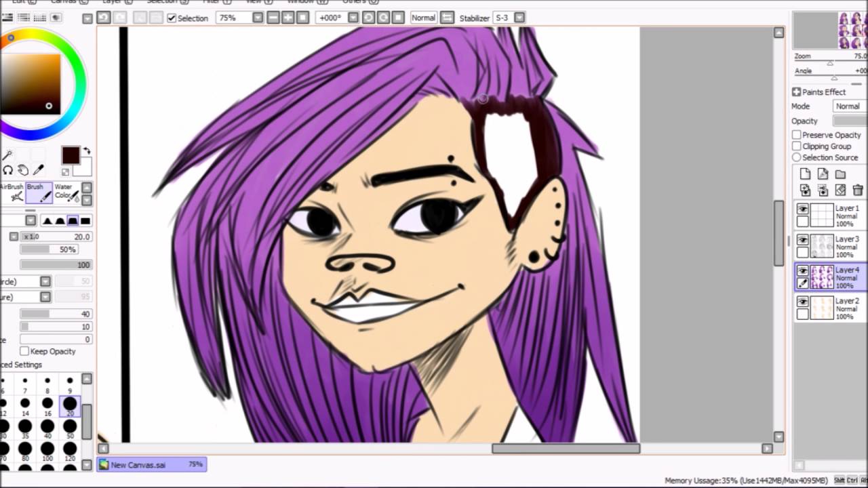
Task: Hide Layer1 via eye icon
Action: [803, 209]
